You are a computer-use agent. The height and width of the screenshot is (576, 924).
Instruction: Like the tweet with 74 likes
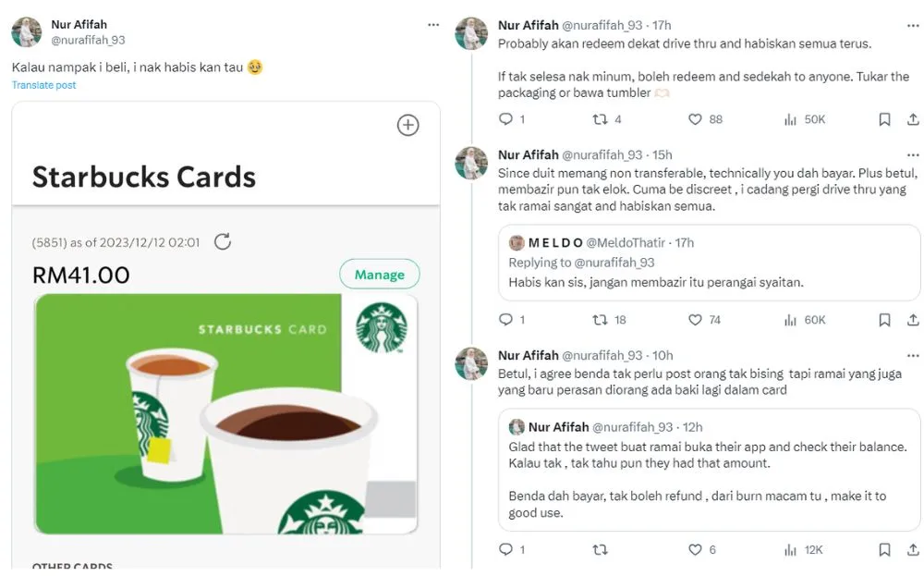[696, 320]
